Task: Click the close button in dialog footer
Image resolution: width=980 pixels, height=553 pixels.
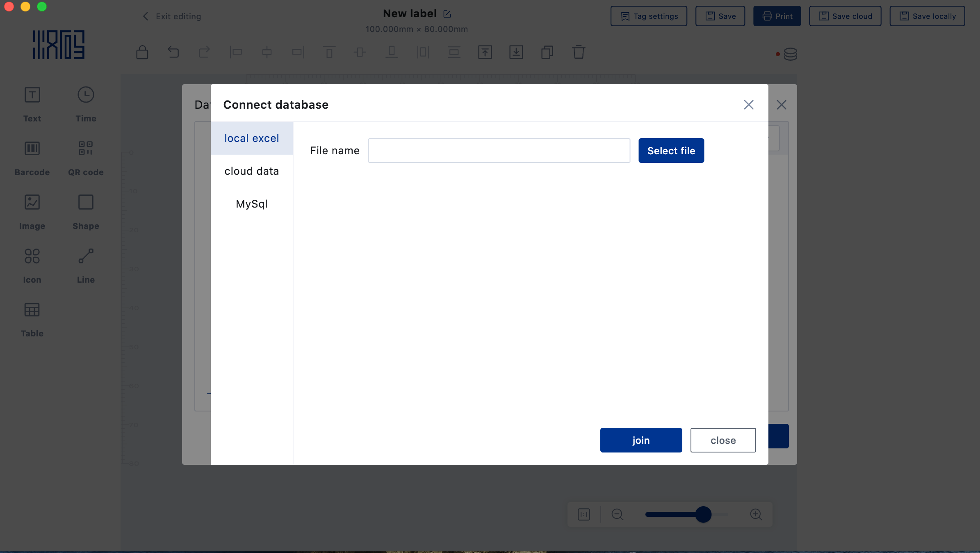Action: coord(722,440)
